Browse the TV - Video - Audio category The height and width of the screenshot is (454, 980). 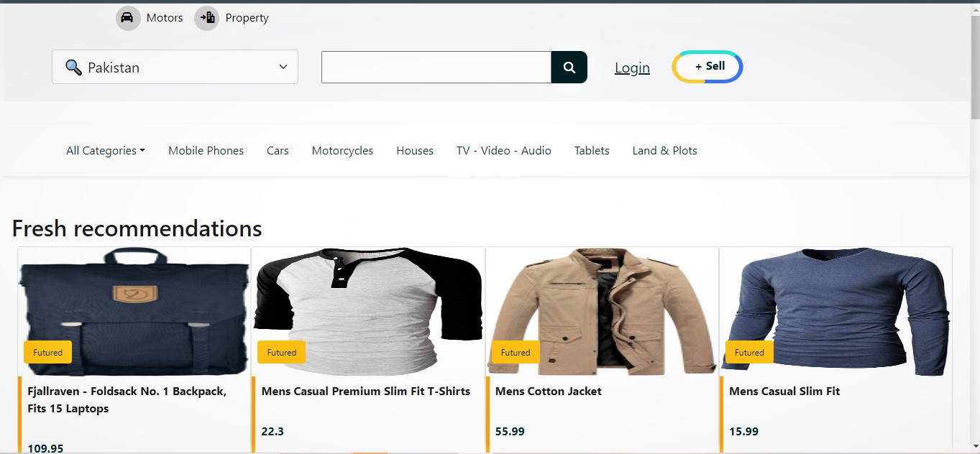click(503, 151)
